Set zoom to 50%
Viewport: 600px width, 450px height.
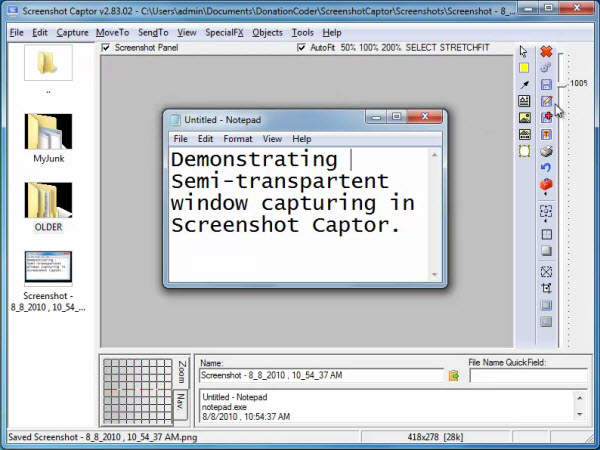[x=348, y=48]
